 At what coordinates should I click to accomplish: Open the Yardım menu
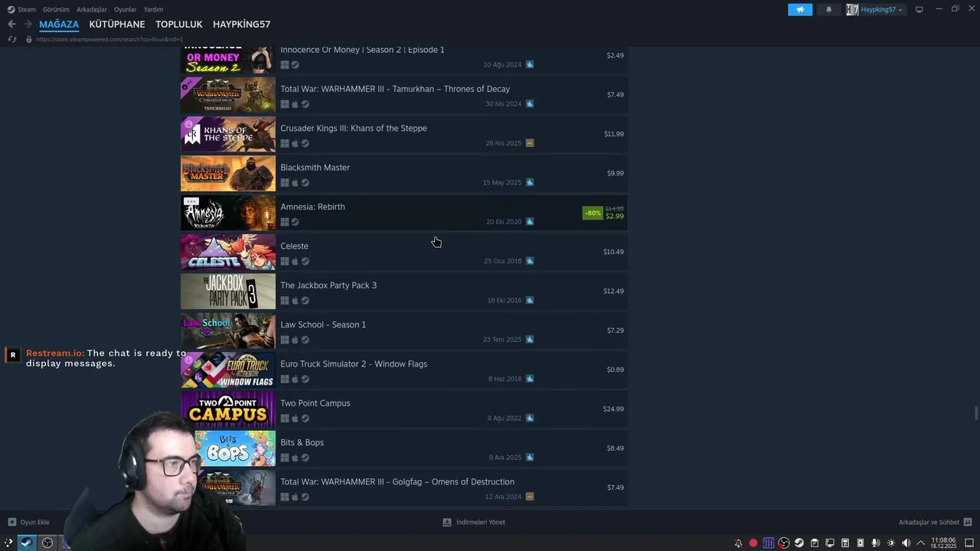point(153,9)
